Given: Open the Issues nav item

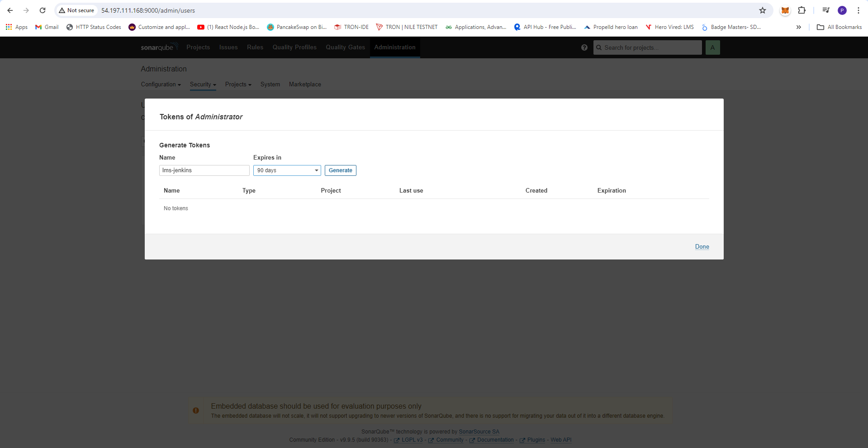Looking at the screenshot, I should pyautogui.click(x=228, y=47).
